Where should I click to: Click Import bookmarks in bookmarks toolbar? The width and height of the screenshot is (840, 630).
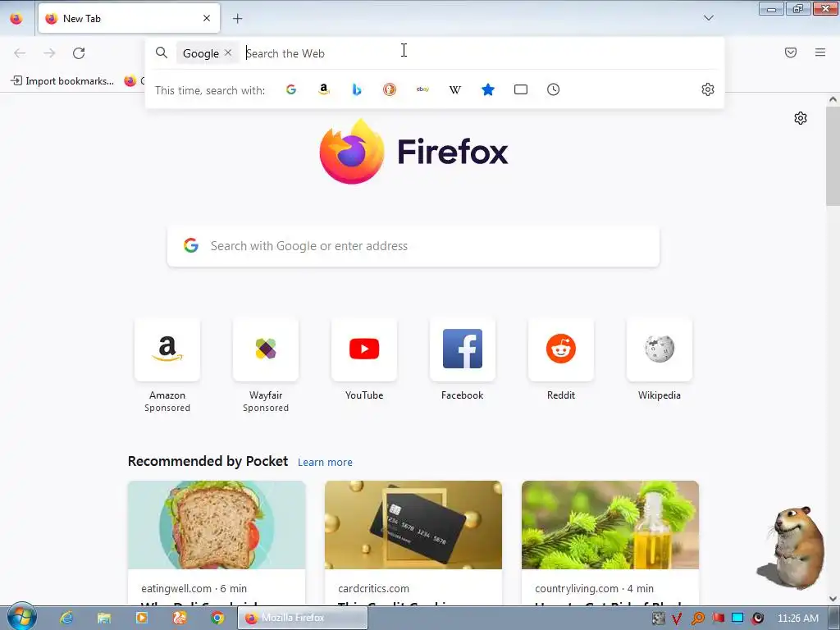click(62, 81)
